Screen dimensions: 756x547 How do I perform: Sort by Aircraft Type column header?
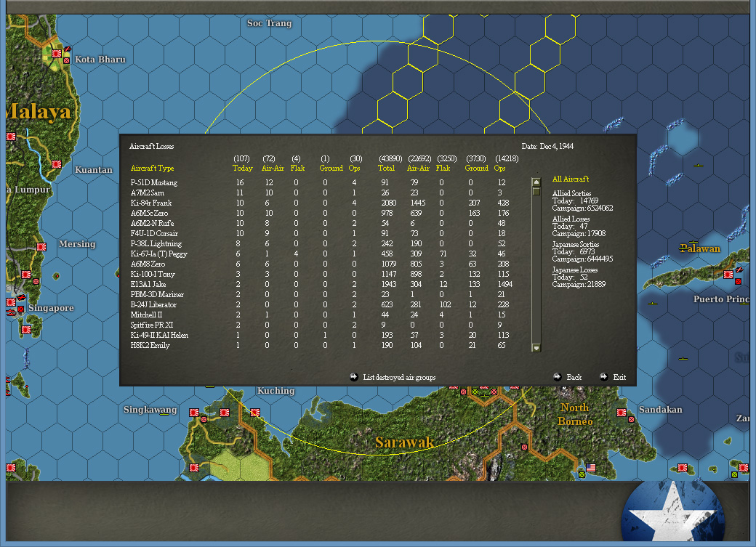[x=153, y=169]
